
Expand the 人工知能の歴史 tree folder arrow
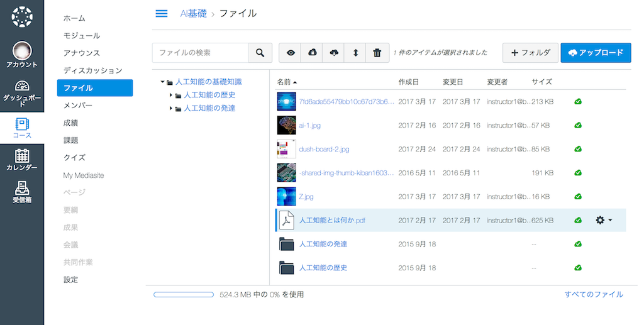coord(171,95)
